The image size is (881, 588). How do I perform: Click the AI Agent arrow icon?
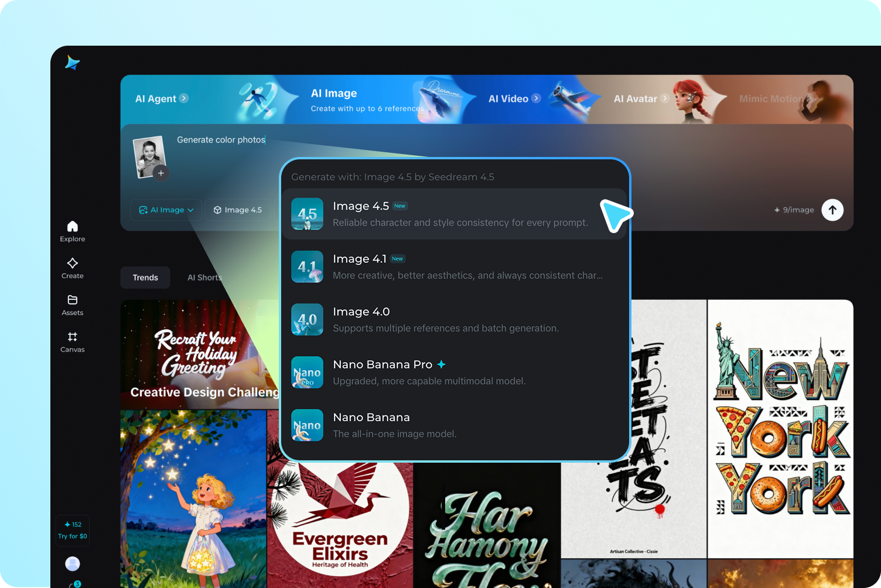pyautogui.click(x=184, y=98)
